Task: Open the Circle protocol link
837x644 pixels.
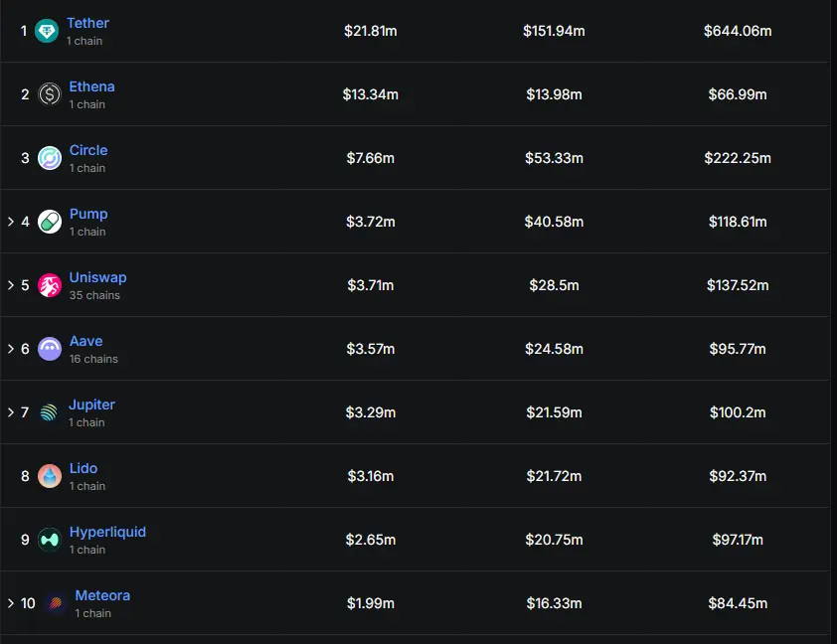Action: pos(88,150)
